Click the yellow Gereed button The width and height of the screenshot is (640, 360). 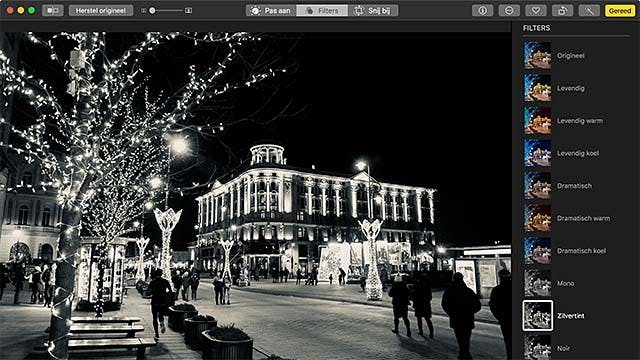click(620, 11)
